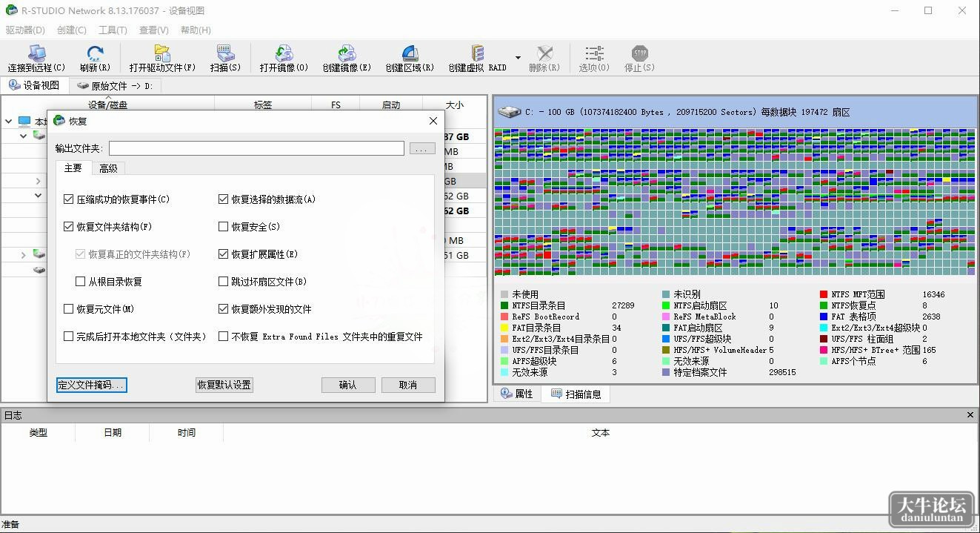The width and height of the screenshot is (980, 533).
Task: Open the 驱动器 menu
Action: pos(25,30)
